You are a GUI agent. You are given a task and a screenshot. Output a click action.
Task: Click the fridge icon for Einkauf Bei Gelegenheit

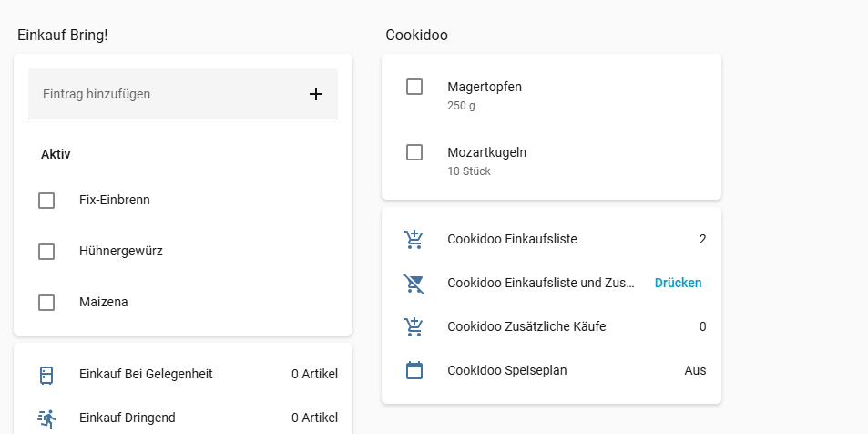tap(46, 375)
